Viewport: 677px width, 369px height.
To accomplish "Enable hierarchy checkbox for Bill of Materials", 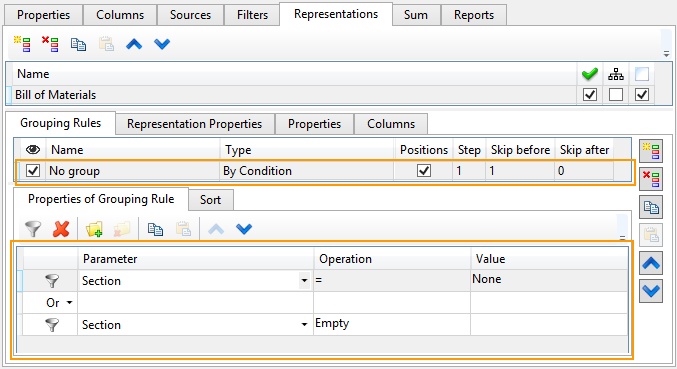I will point(616,95).
